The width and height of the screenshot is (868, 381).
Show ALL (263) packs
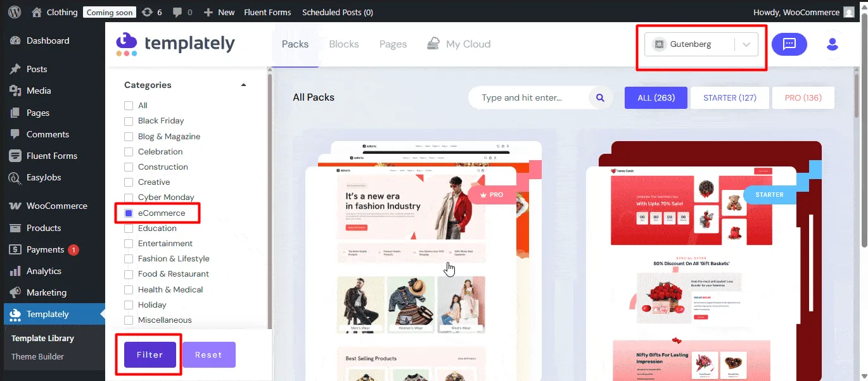[x=656, y=98]
